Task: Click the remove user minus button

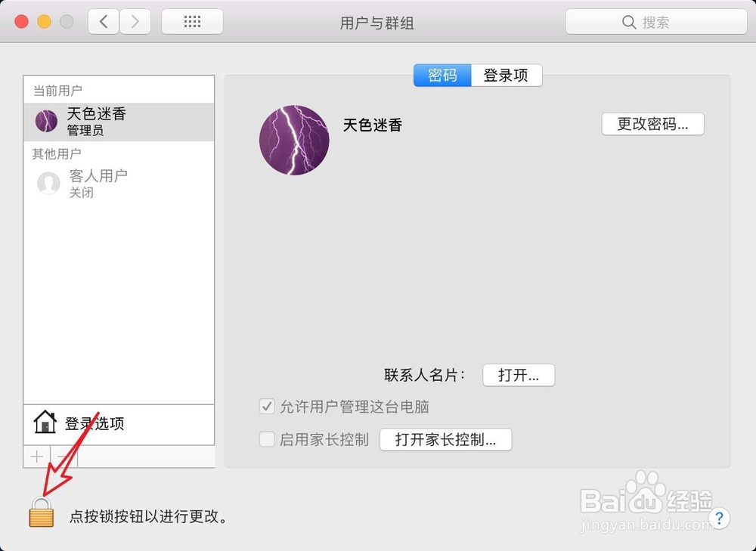Action: click(x=64, y=457)
